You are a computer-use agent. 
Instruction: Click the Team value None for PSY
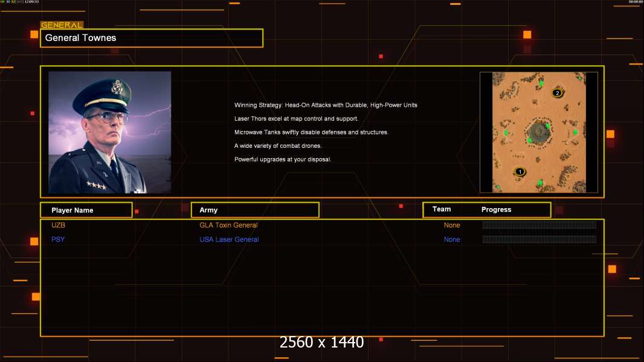click(452, 240)
